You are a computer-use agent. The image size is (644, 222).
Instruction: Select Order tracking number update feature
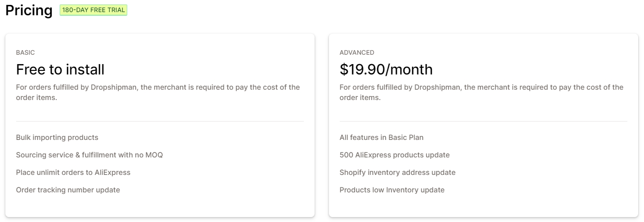point(68,190)
